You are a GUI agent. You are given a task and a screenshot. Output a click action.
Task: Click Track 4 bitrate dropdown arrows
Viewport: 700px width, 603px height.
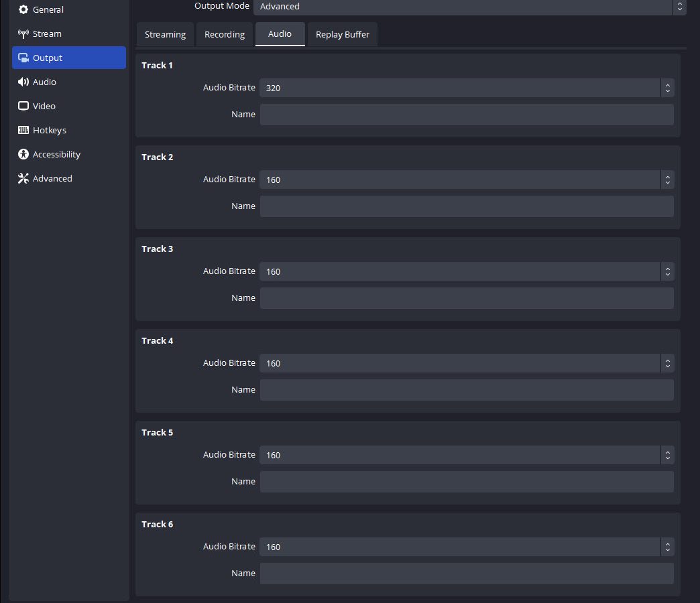point(667,363)
